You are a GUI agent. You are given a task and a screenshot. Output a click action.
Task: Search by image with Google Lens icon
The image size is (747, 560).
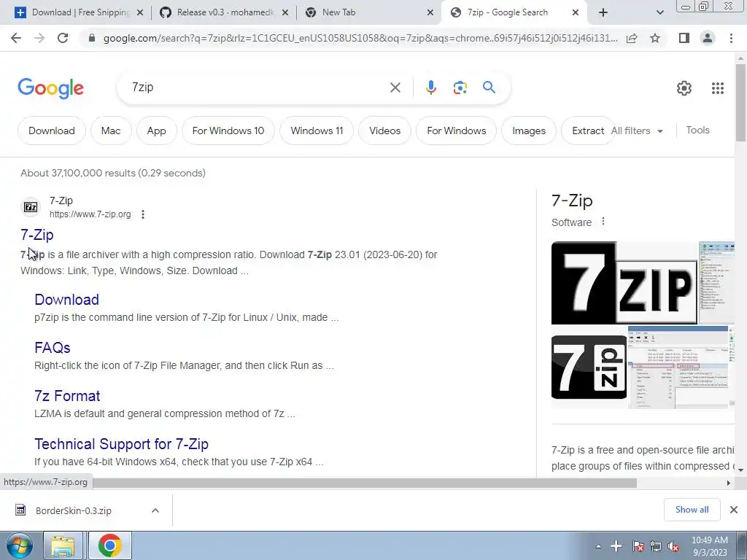tap(460, 87)
